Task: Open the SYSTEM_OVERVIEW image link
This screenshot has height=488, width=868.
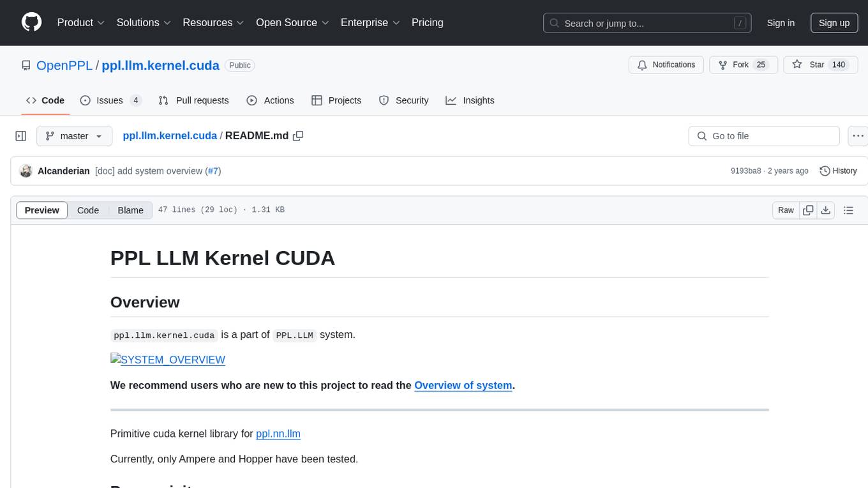Action: click(168, 360)
